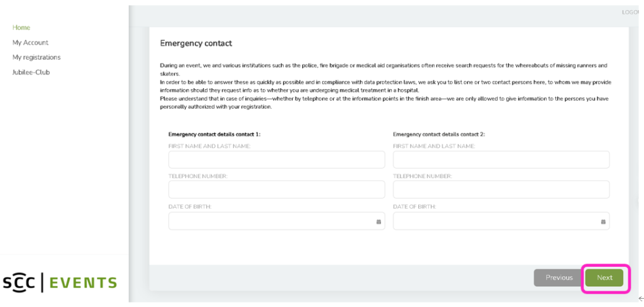The height and width of the screenshot is (307, 644).
Task: Open calendar icon for contact 1 birth date
Action: (379, 221)
